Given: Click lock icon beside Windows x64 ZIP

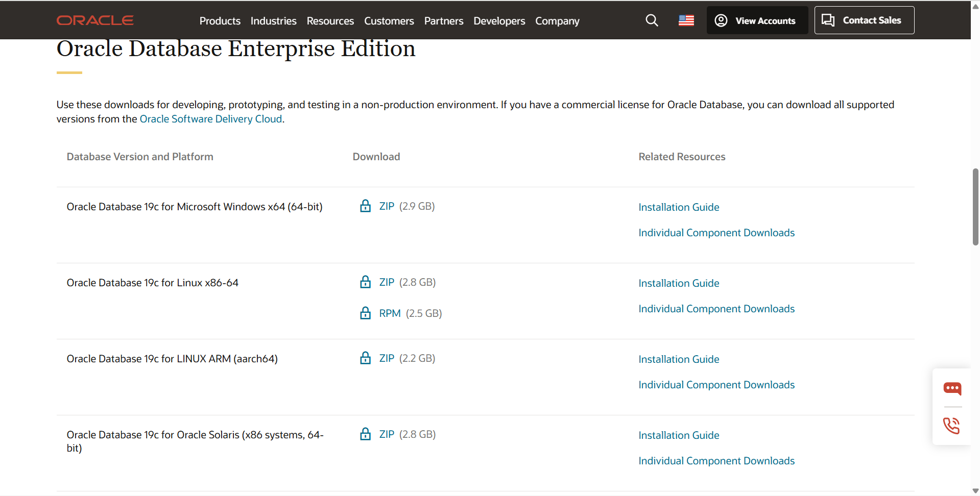Looking at the screenshot, I should [365, 206].
